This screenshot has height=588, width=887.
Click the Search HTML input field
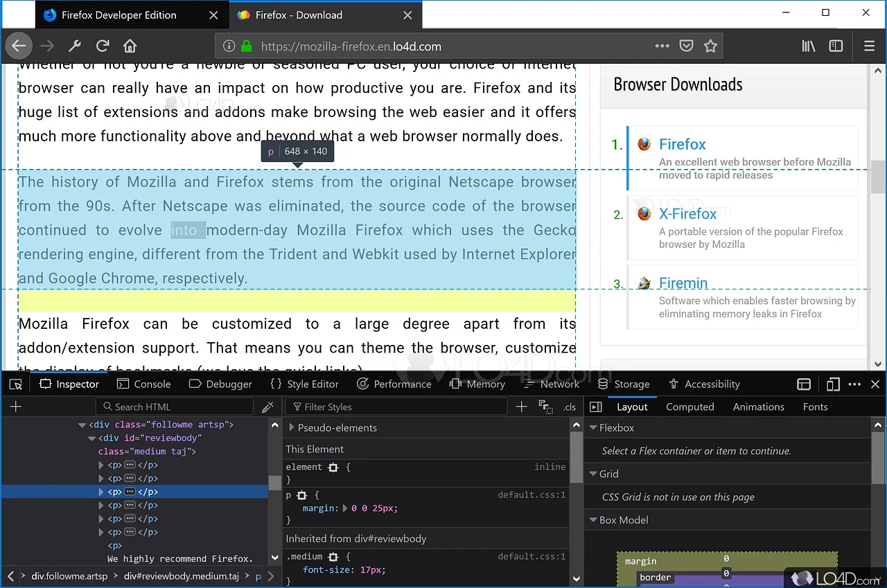click(x=180, y=407)
